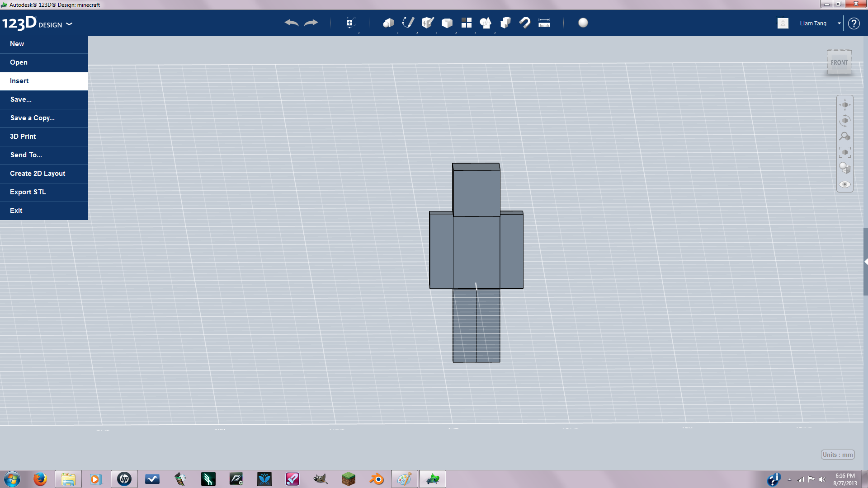Expand the 123D Design application menu chevron
Image resolution: width=868 pixels, height=488 pixels.
(69, 24)
